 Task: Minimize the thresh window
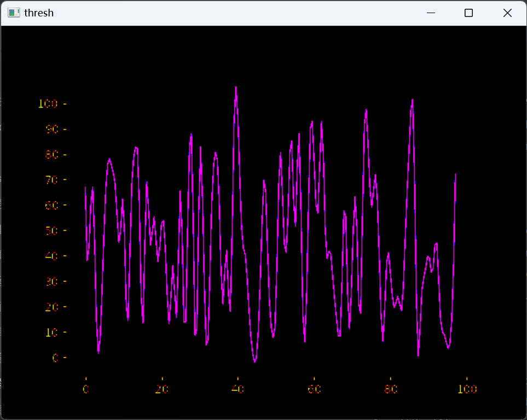pos(431,13)
